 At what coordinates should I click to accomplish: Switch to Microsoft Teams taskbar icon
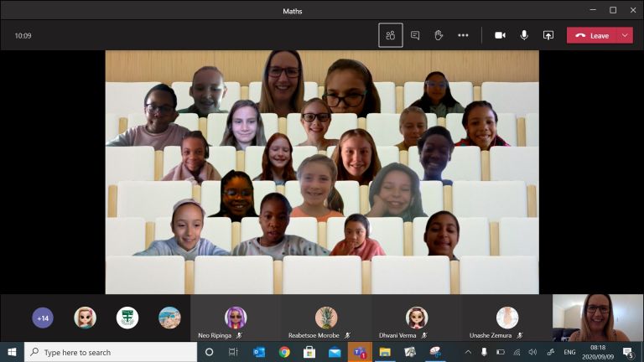(360, 352)
